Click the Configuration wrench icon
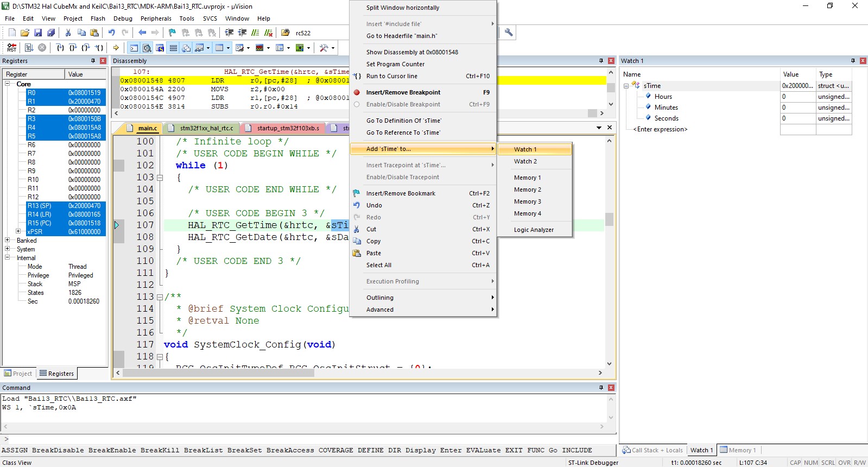Viewport: 868px width, 467px height. point(509,33)
